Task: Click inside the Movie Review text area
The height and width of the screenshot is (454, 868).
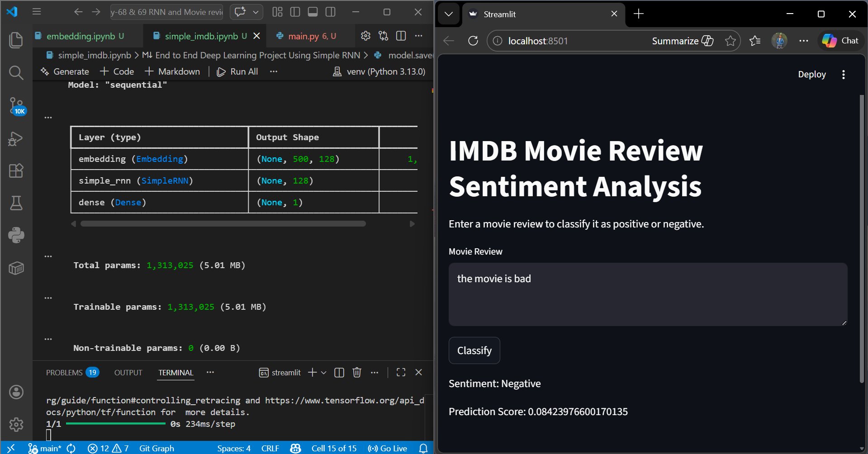Action: click(x=647, y=294)
